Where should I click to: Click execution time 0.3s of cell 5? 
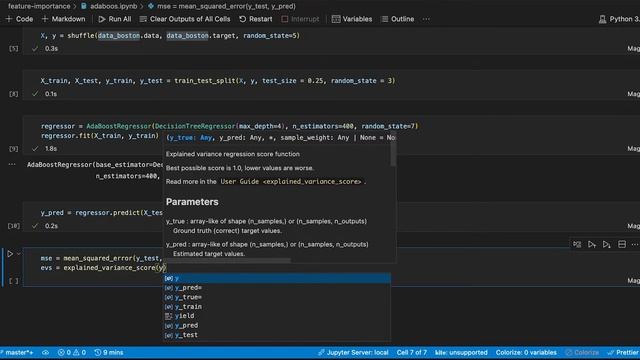51,49
